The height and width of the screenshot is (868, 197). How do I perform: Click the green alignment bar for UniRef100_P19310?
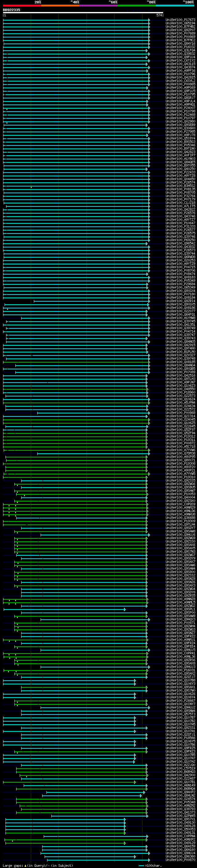[75, 477]
